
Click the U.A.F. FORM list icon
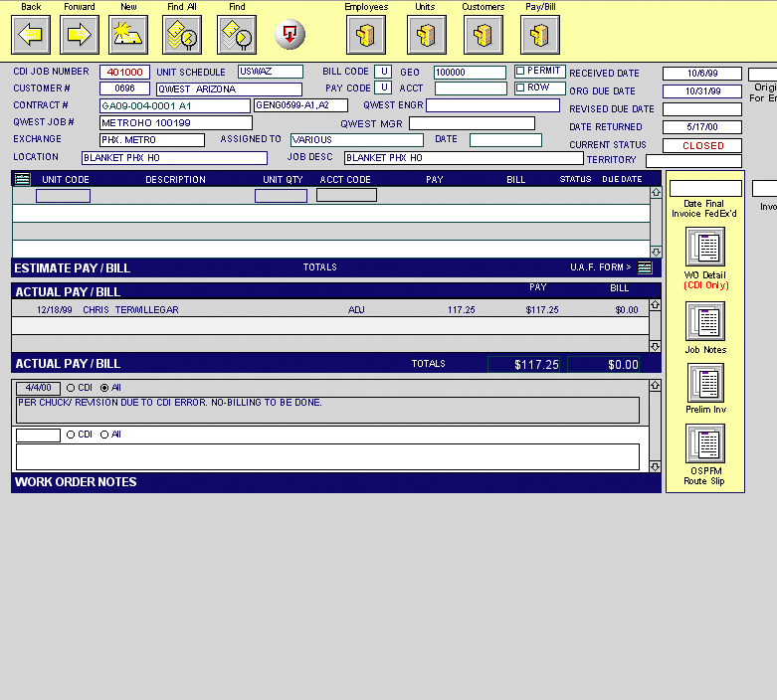click(645, 267)
